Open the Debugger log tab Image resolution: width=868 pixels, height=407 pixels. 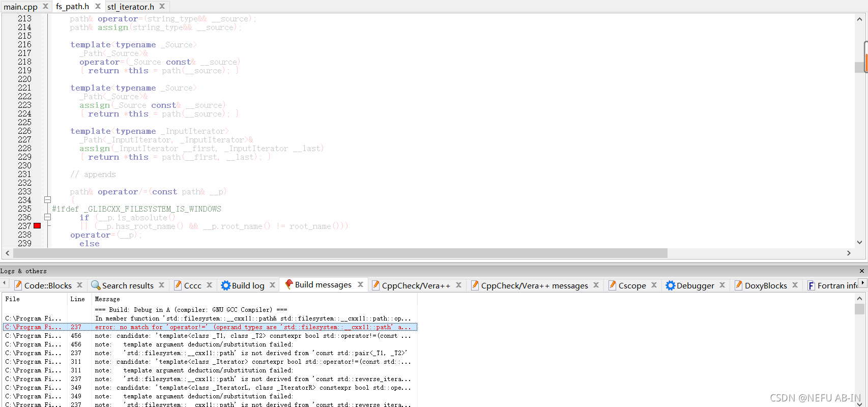pyautogui.click(x=695, y=285)
